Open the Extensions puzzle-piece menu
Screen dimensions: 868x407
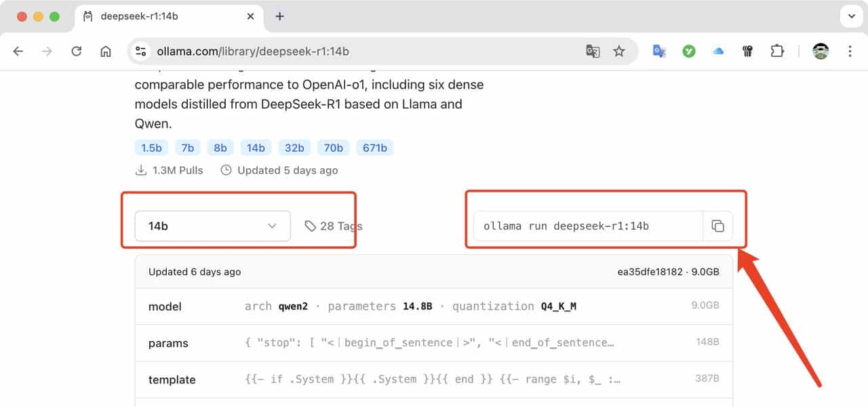pyautogui.click(x=776, y=52)
